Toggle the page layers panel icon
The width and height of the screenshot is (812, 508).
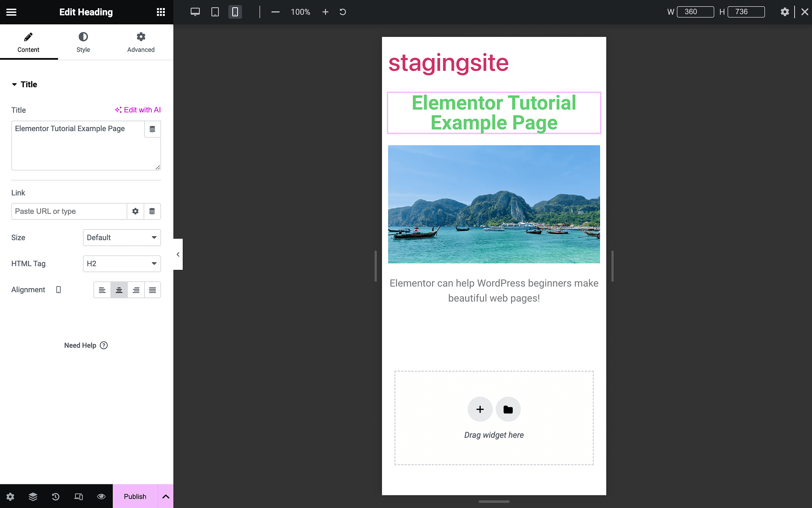(32, 496)
